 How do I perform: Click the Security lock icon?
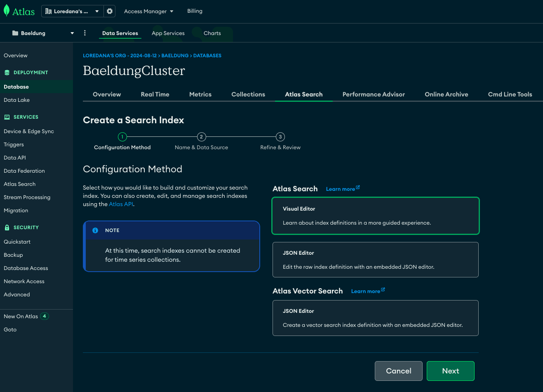(x=7, y=228)
